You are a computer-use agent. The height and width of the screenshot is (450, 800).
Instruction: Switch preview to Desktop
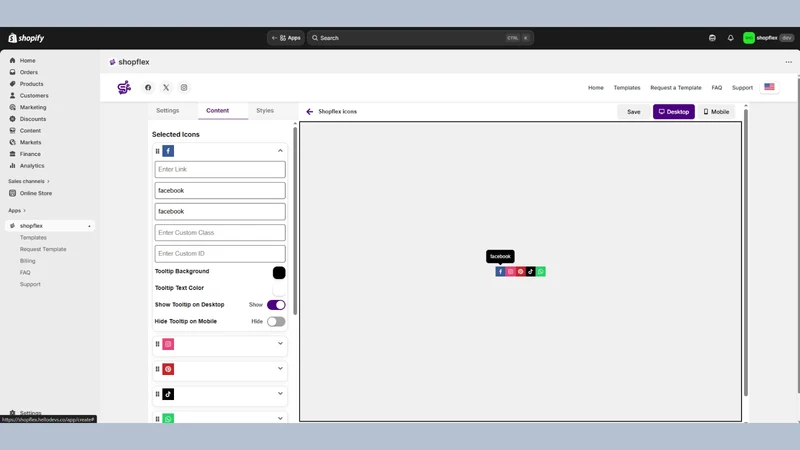click(673, 112)
